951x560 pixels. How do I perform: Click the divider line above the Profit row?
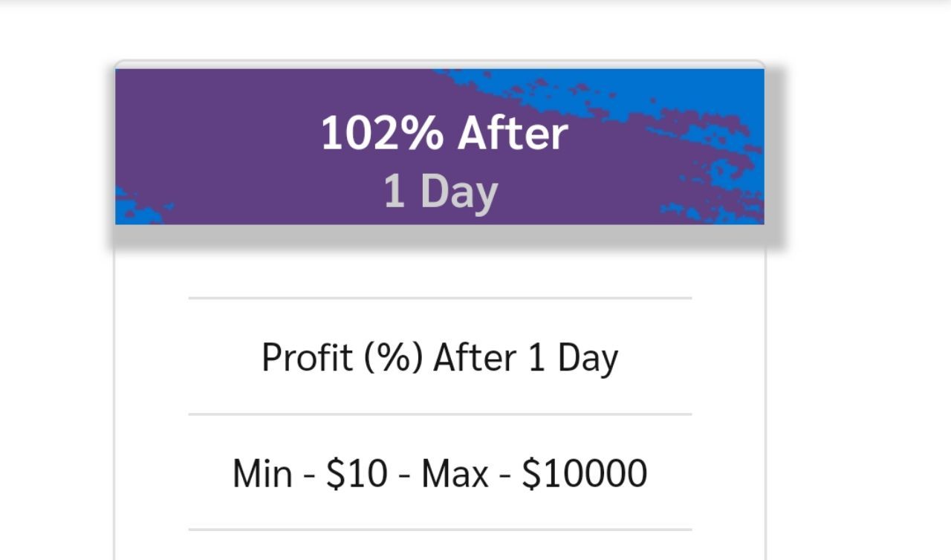(440, 299)
